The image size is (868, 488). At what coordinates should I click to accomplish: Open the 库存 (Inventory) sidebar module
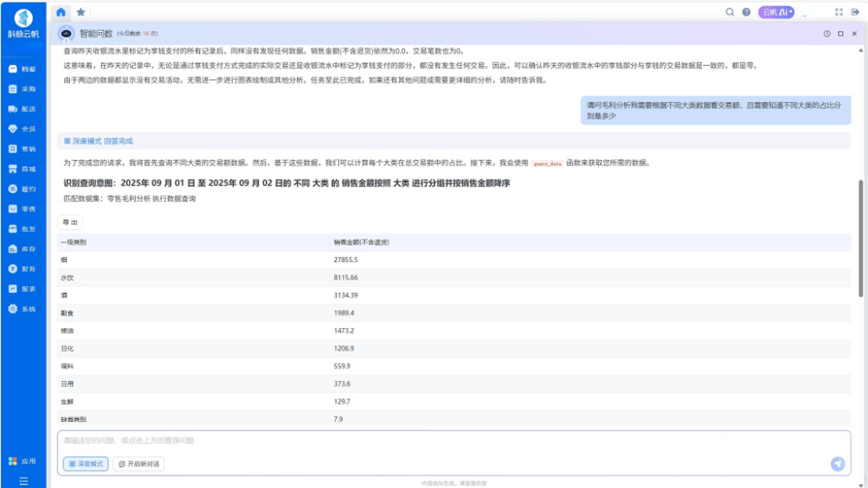pyautogui.click(x=22, y=249)
